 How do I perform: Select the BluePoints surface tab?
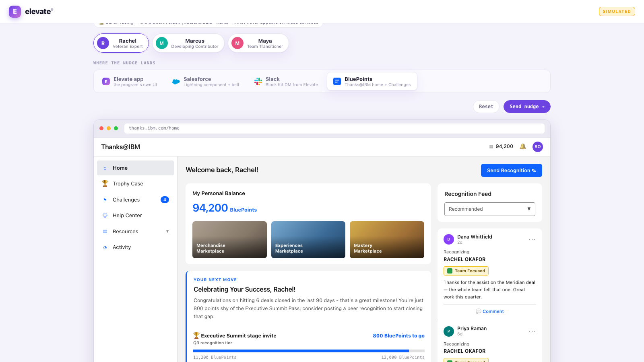point(372,82)
